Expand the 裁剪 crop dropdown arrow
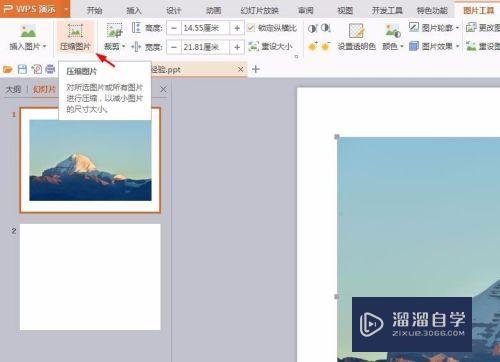500x362 pixels. pyautogui.click(x=124, y=46)
